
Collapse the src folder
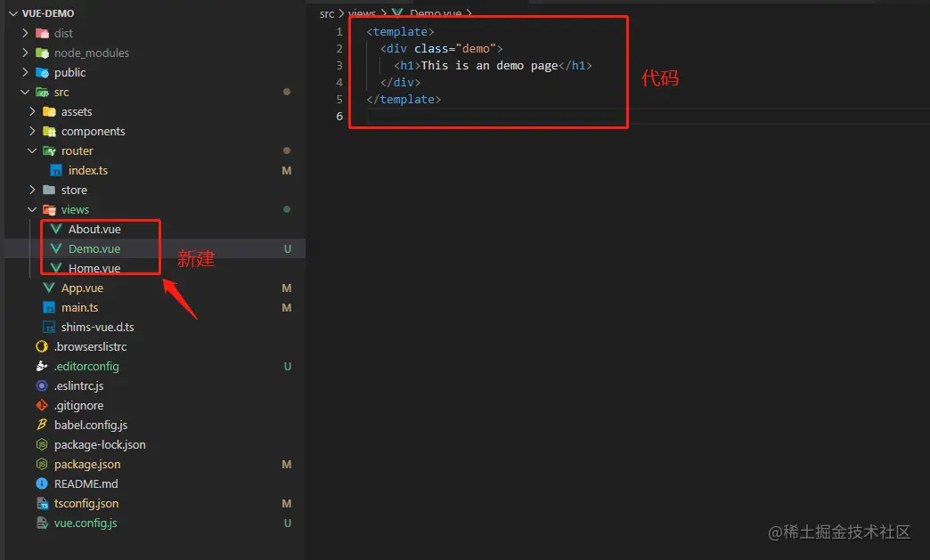point(26,92)
